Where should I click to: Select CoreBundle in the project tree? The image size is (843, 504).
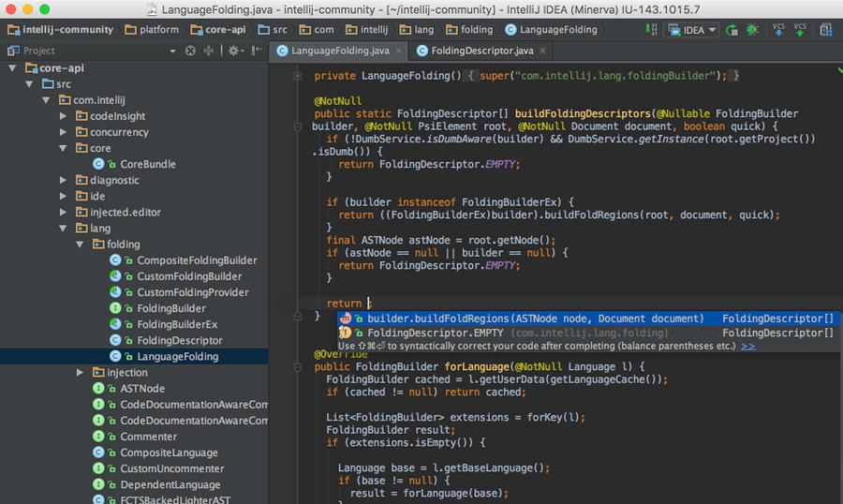pyautogui.click(x=134, y=164)
